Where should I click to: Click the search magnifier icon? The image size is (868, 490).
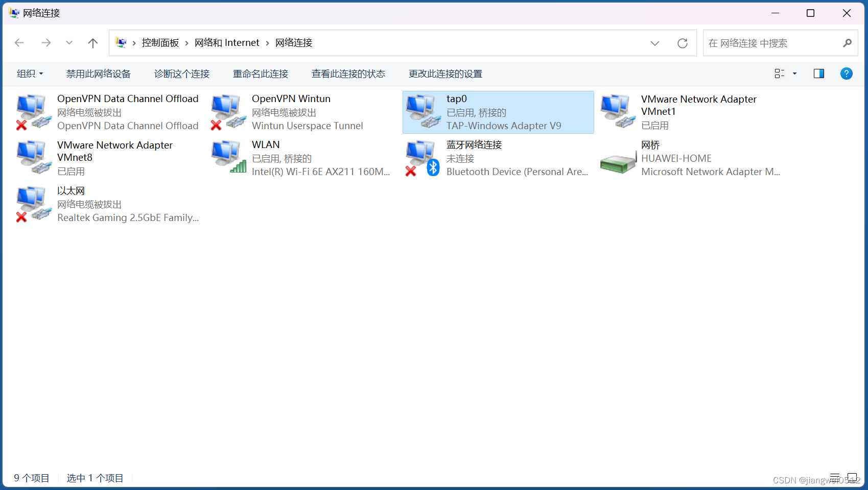847,43
